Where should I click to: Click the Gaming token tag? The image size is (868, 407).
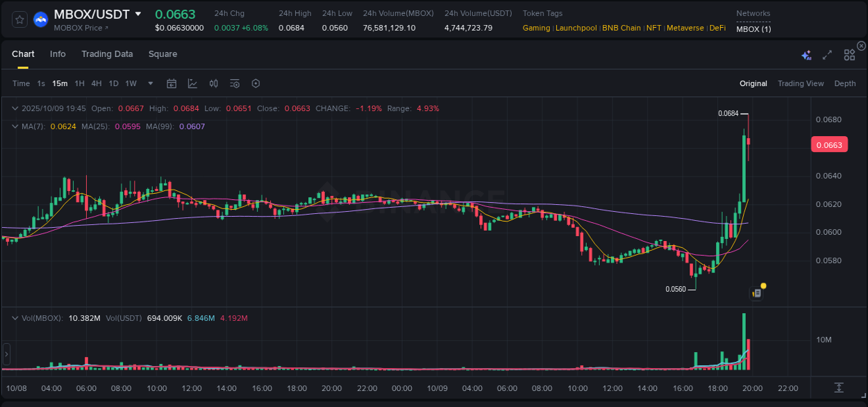(535, 28)
